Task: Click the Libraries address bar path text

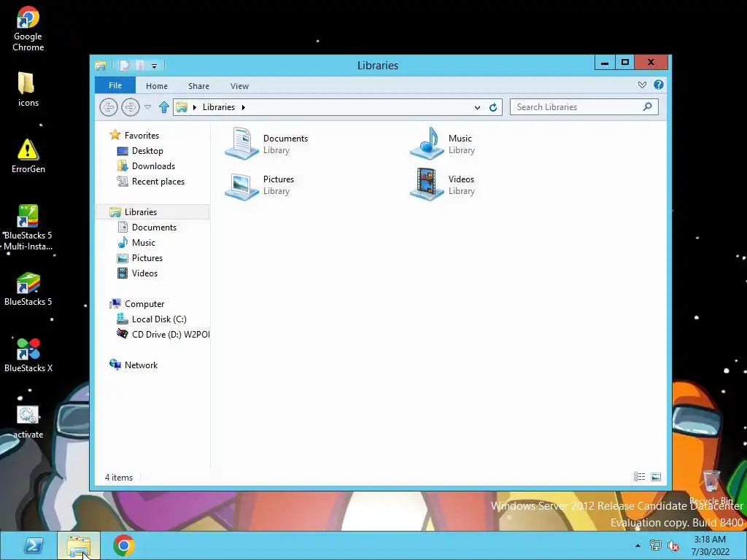Action: (219, 107)
